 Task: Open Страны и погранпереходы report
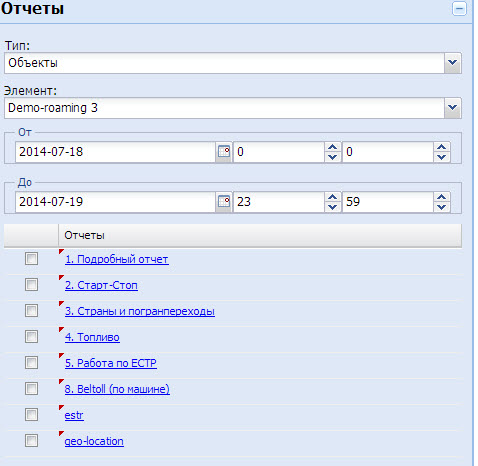[x=140, y=311]
